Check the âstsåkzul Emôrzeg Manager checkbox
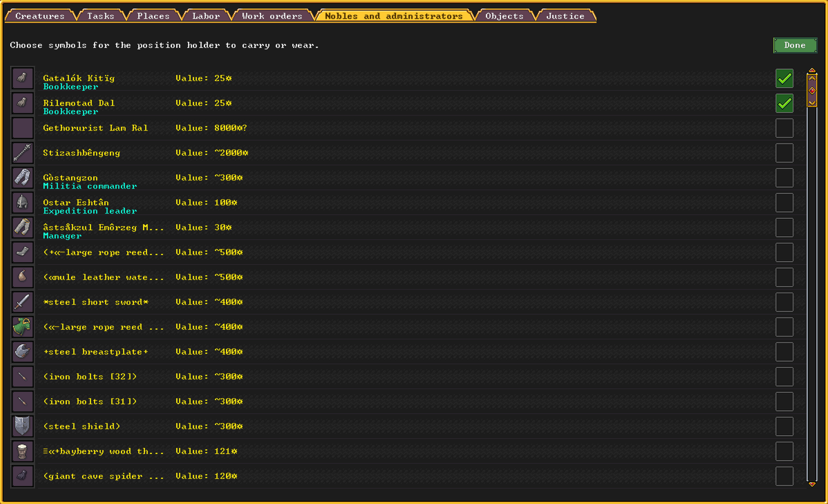 tap(784, 227)
